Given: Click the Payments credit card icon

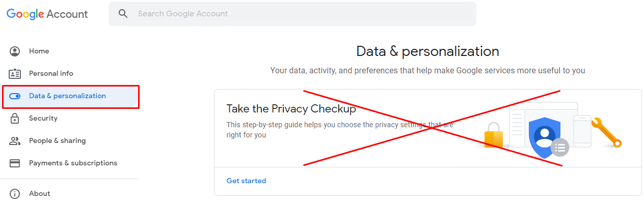Looking at the screenshot, I should coord(15,163).
